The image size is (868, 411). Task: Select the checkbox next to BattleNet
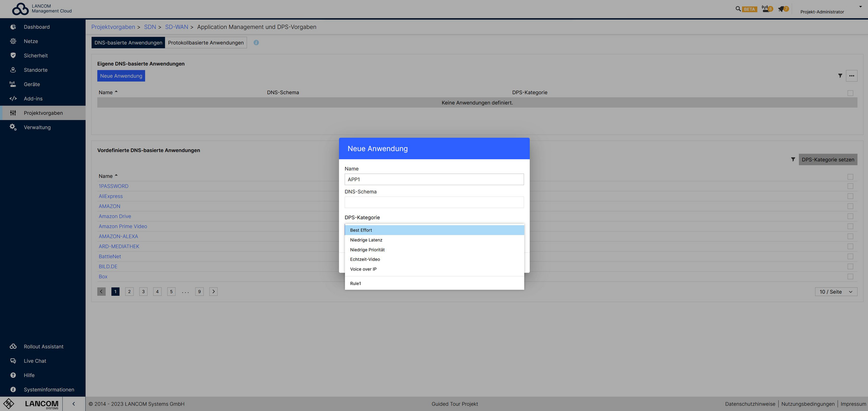[850, 256]
